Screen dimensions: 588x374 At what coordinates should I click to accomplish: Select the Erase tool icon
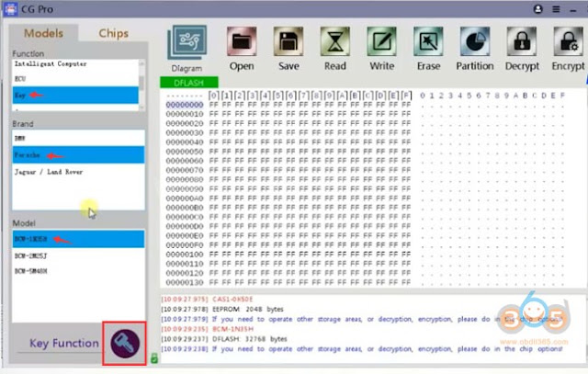pos(428,41)
